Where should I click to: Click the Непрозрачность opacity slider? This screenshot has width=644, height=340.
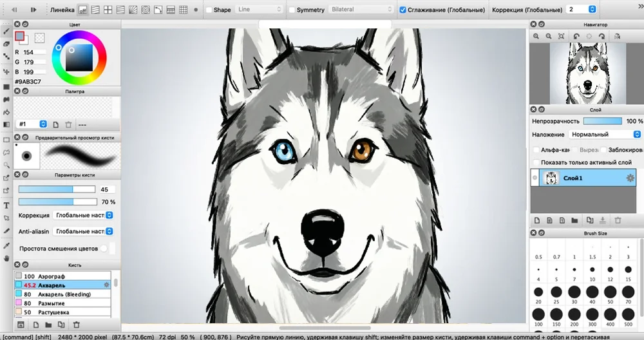(x=603, y=121)
